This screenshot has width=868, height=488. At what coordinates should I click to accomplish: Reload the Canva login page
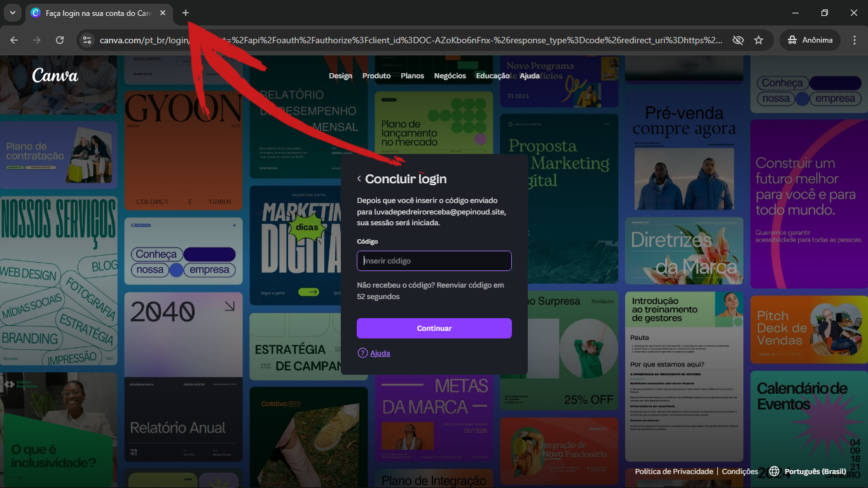(60, 40)
